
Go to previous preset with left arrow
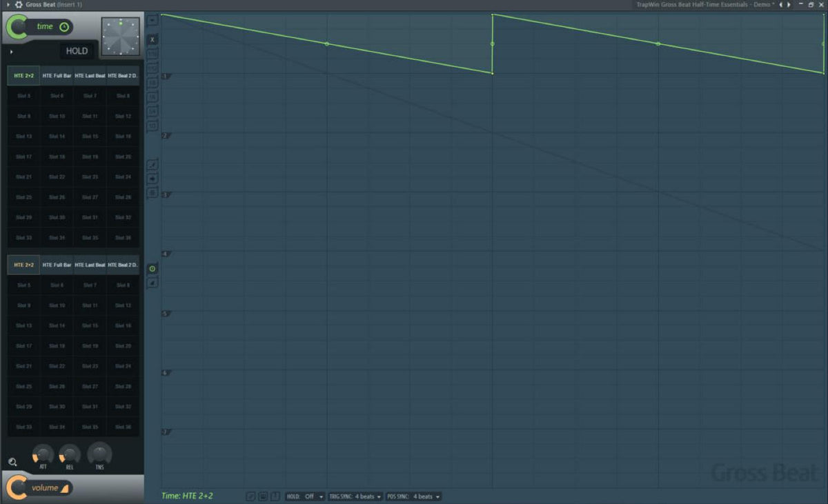(x=780, y=5)
